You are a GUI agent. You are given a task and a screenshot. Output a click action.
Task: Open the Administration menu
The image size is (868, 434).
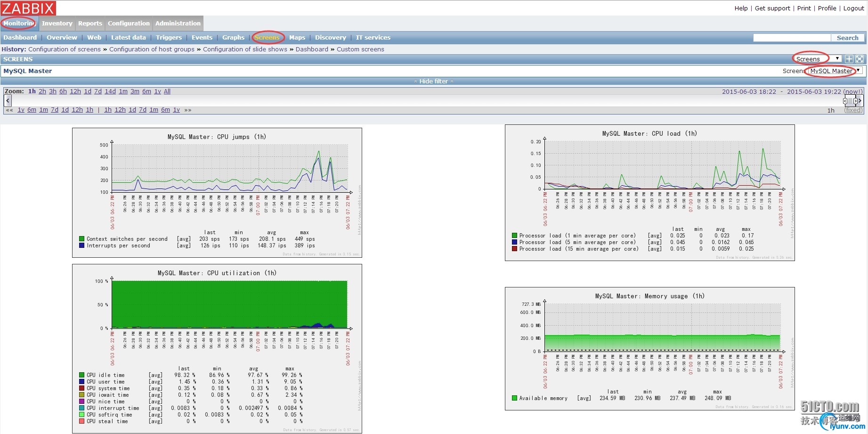[x=178, y=23]
